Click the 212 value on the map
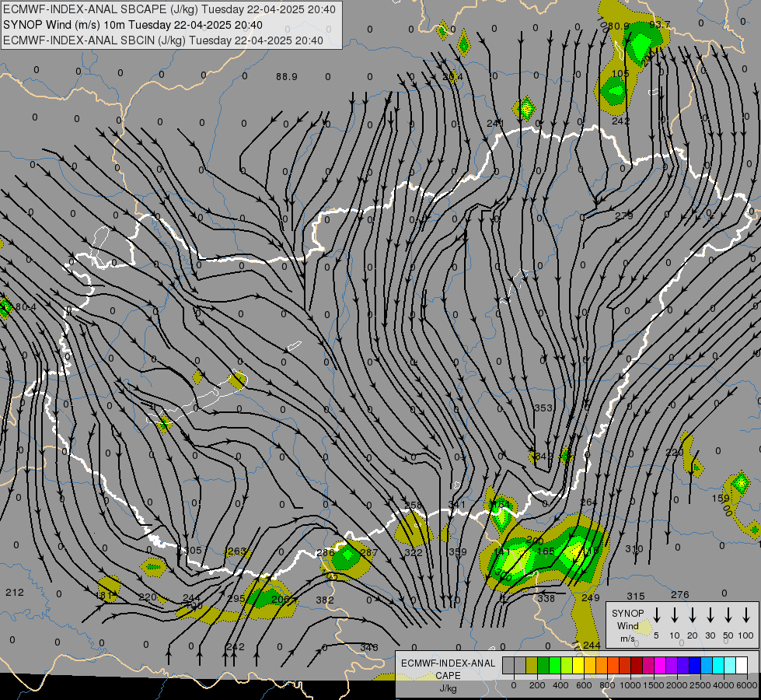The width and height of the screenshot is (761, 700). pos(14,592)
